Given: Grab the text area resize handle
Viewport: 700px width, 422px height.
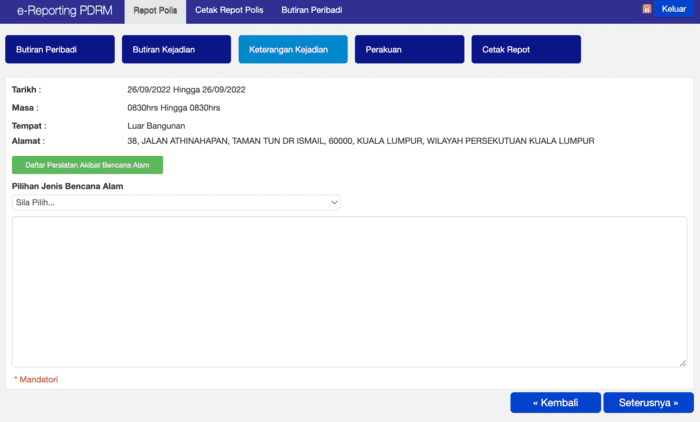Looking at the screenshot, I should pyautogui.click(x=682, y=362).
